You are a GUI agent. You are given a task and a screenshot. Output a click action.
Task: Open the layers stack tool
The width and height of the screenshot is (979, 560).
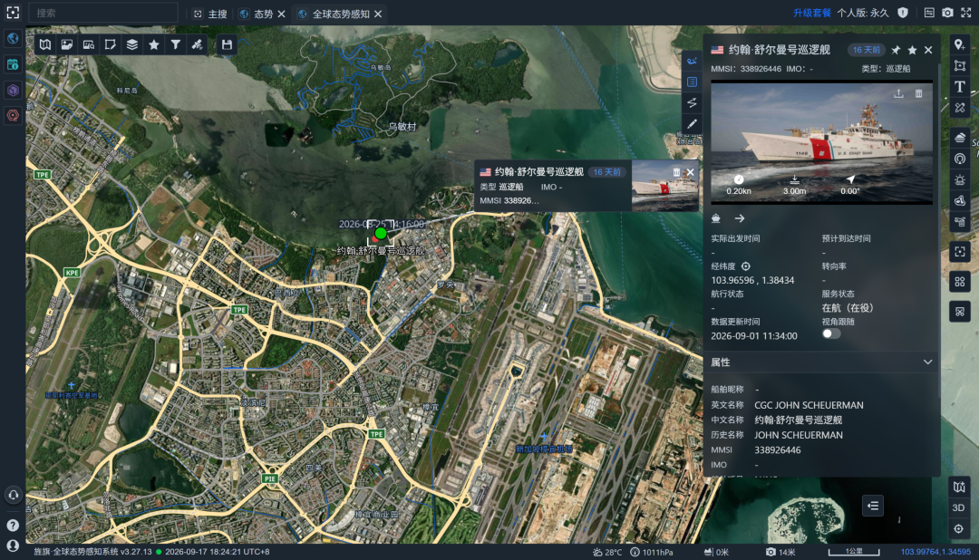click(x=132, y=44)
